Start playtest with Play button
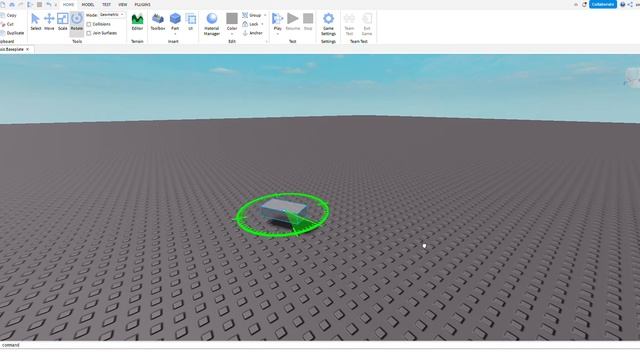Viewport: 640px width, 360px height. pyautogui.click(x=278, y=21)
